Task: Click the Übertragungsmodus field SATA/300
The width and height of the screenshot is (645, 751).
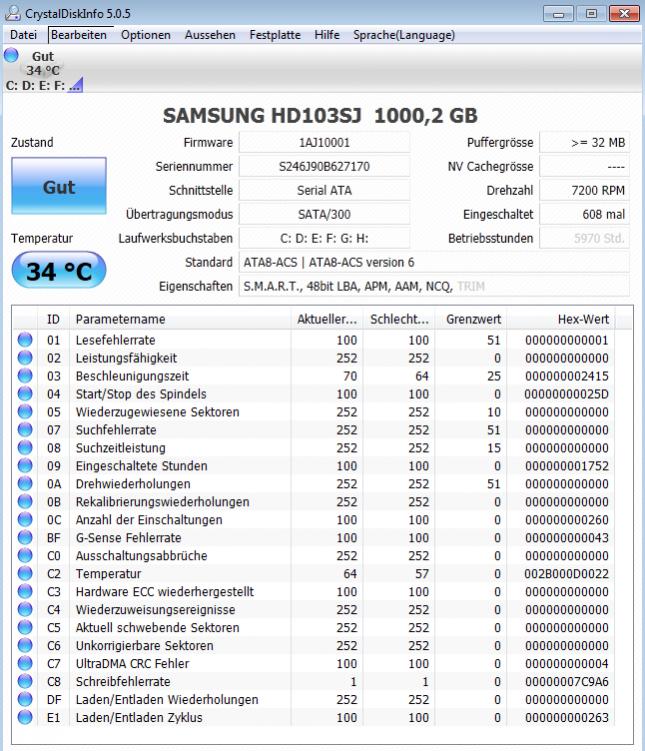Action: (x=324, y=214)
